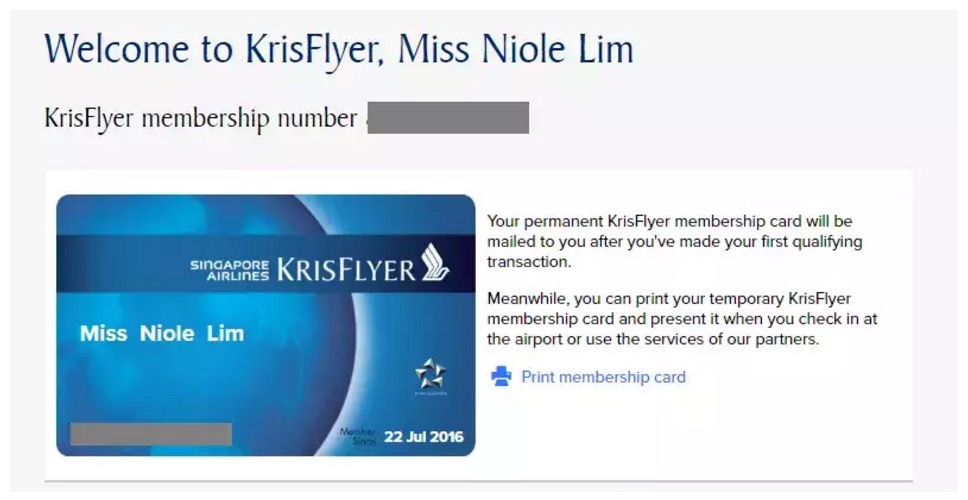Click the Welcome to KrisFlyer heading
This screenshot has height=500, width=968.
[x=339, y=49]
